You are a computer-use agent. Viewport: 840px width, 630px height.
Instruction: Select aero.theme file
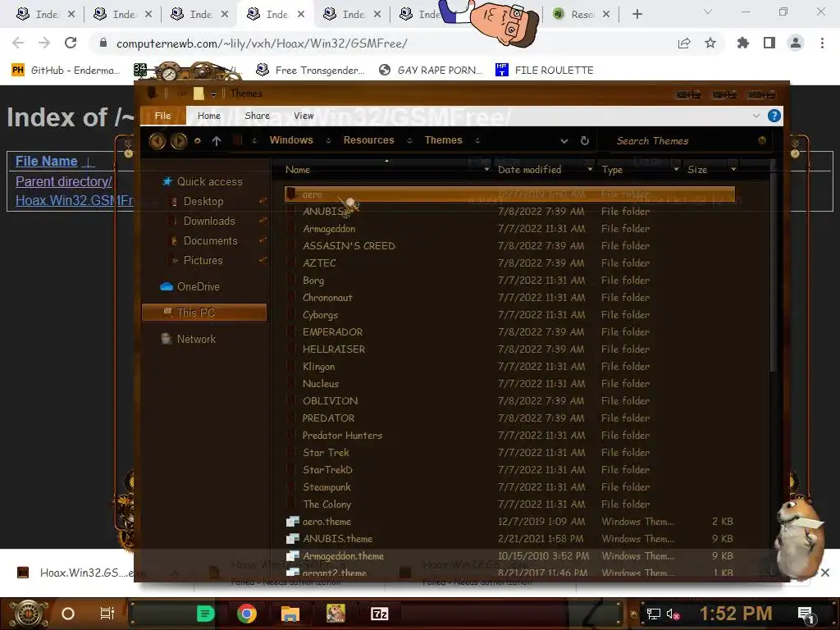(x=326, y=521)
